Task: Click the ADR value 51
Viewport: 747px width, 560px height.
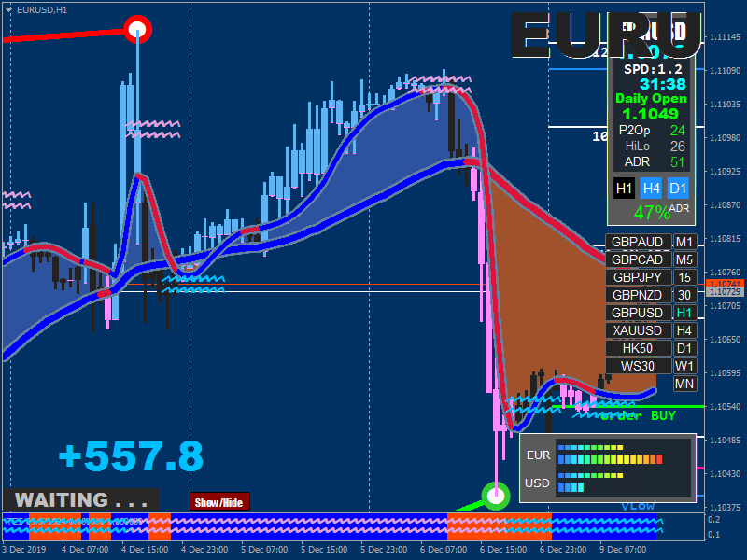Action: click(x=677, y=162)
